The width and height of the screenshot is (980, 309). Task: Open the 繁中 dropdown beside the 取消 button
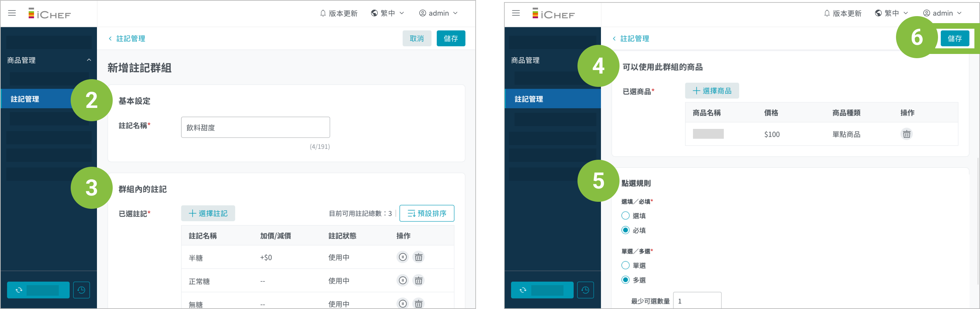(x=387, y=13)
